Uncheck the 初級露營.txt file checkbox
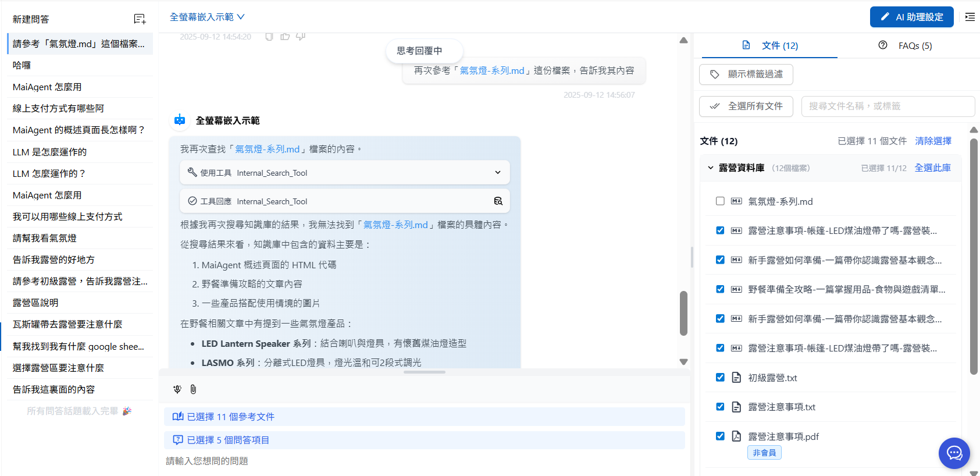The height and width of the screenshot is (476, 980). (720, 378)
